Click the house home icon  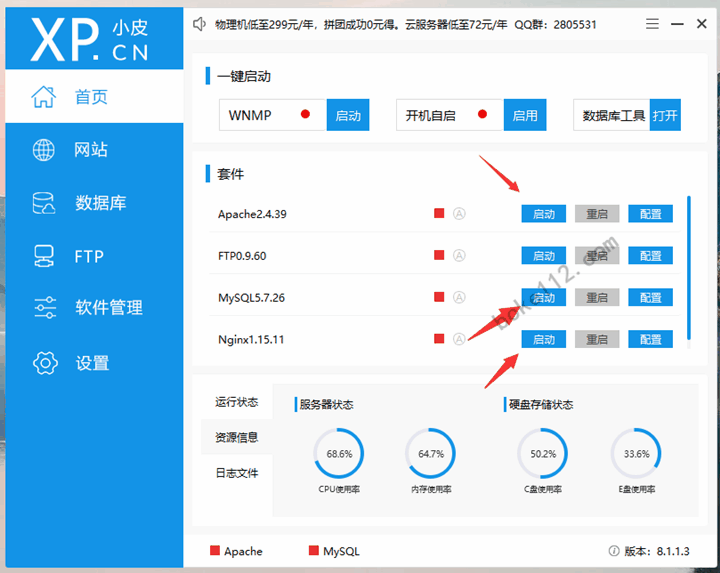click(44, 96)
